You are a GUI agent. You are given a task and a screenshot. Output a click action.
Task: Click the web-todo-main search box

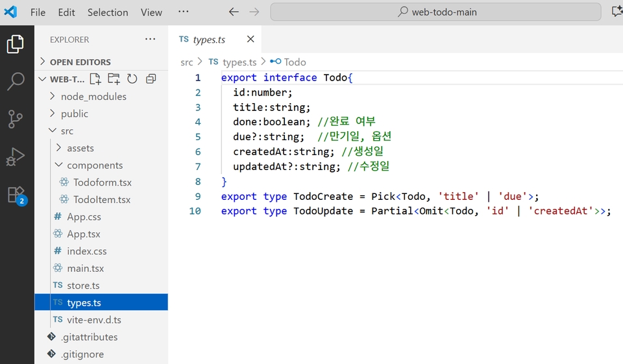point(435,12)
